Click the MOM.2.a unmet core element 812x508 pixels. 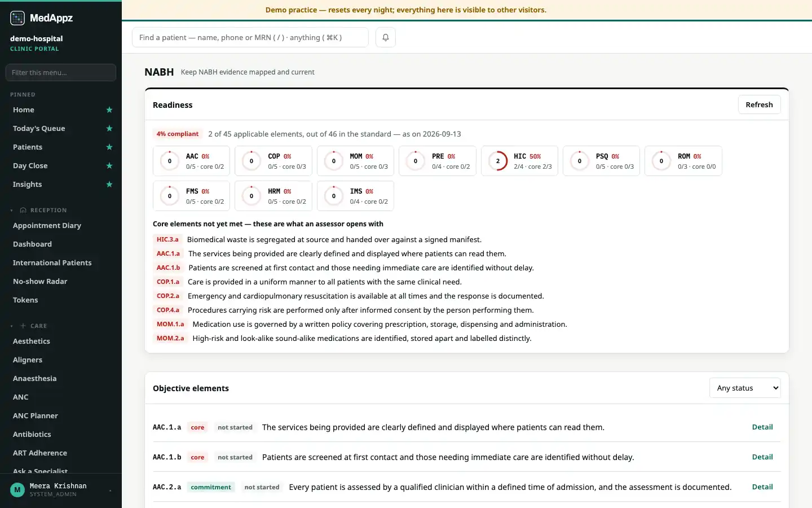[x=170, y=338]
